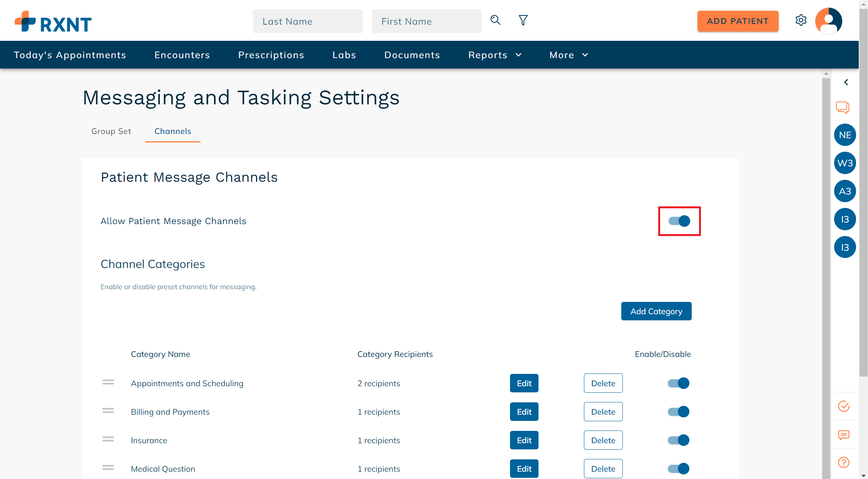Open the message icon in sidebar
The height and width of the screenshot is (479, 868).
[844, 435]
